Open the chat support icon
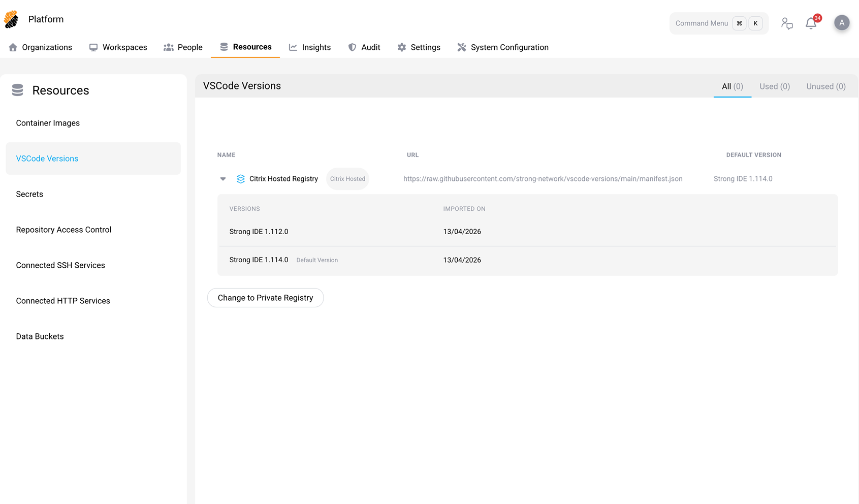859x504 pixels. 787,23
